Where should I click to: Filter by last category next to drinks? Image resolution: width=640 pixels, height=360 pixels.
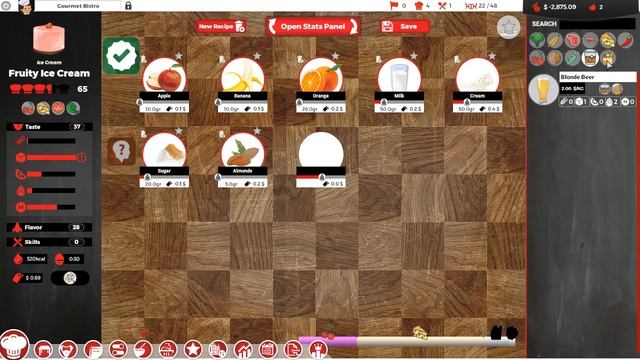607,58
